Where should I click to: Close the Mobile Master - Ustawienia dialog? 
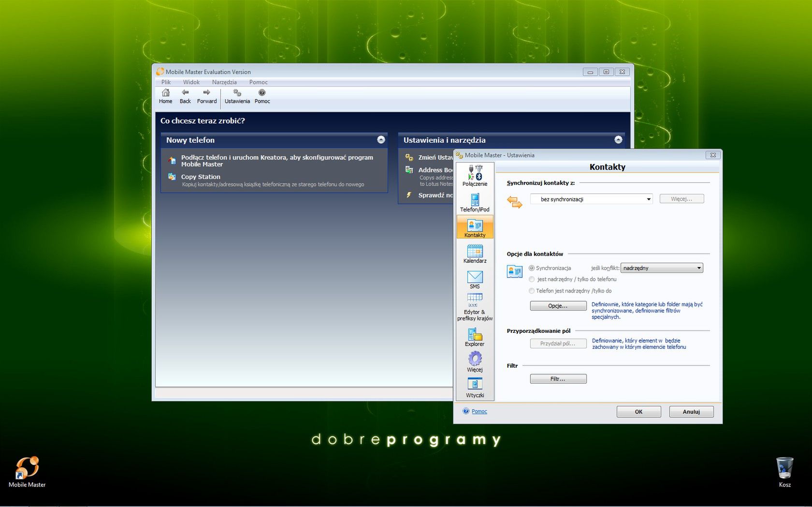pos(713,155)
